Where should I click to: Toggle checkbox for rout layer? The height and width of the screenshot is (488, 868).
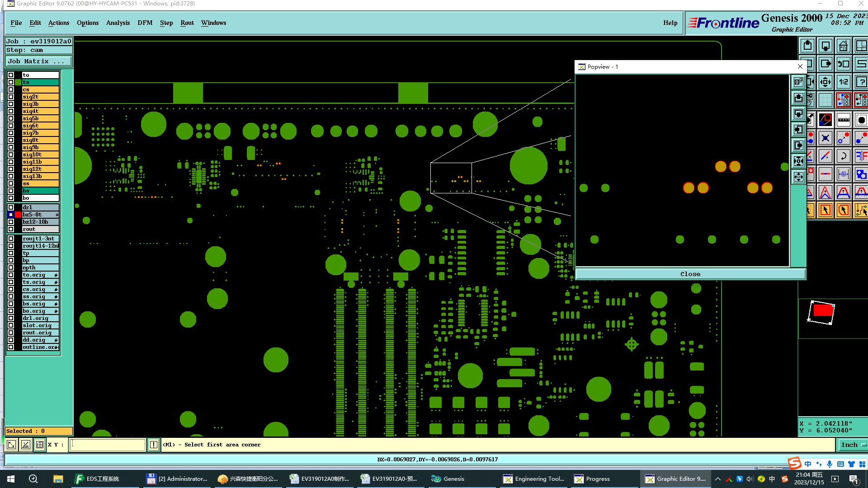coord(11,229)
